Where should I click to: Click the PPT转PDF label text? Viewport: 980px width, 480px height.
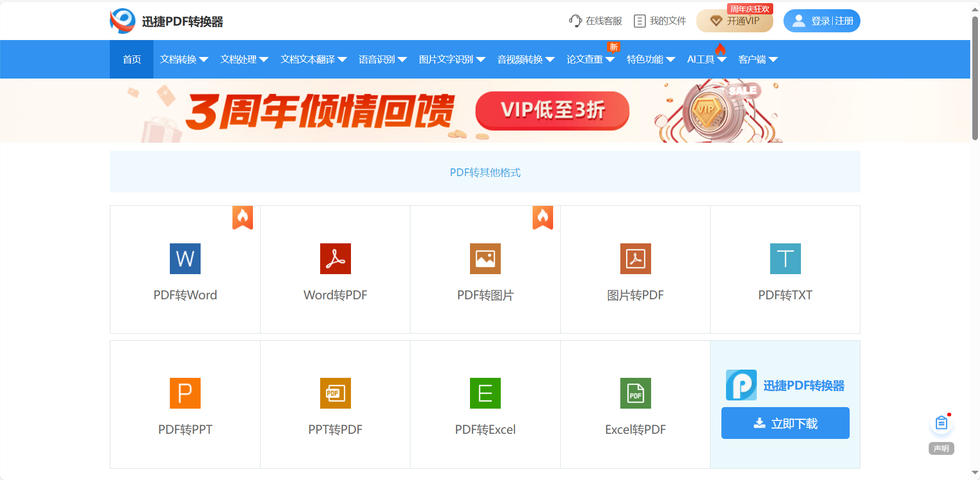click(336, 430)
